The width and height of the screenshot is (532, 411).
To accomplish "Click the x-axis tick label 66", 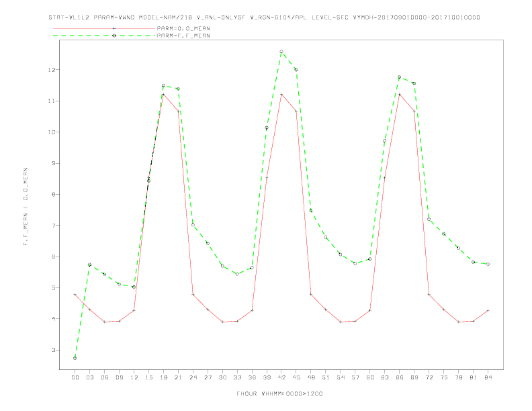I will pos(400,377).
